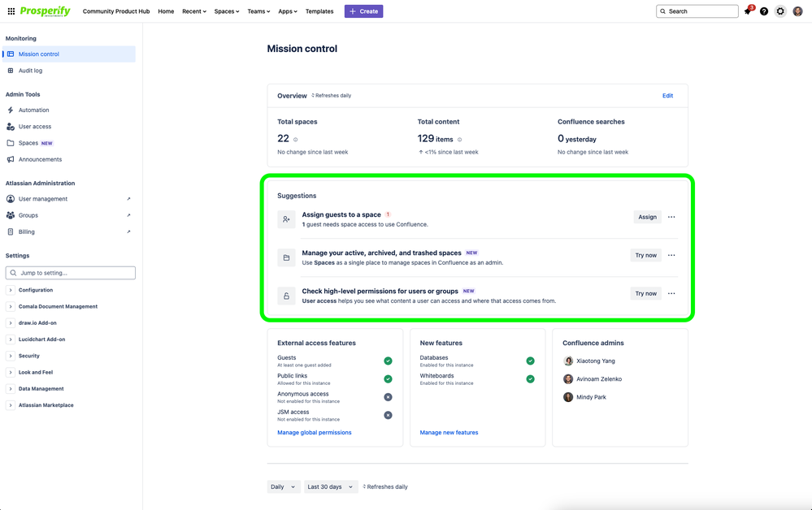This screenshot has height=510, width=812.
Task: Click the Guests green check status
Action: tap(388, 361)
